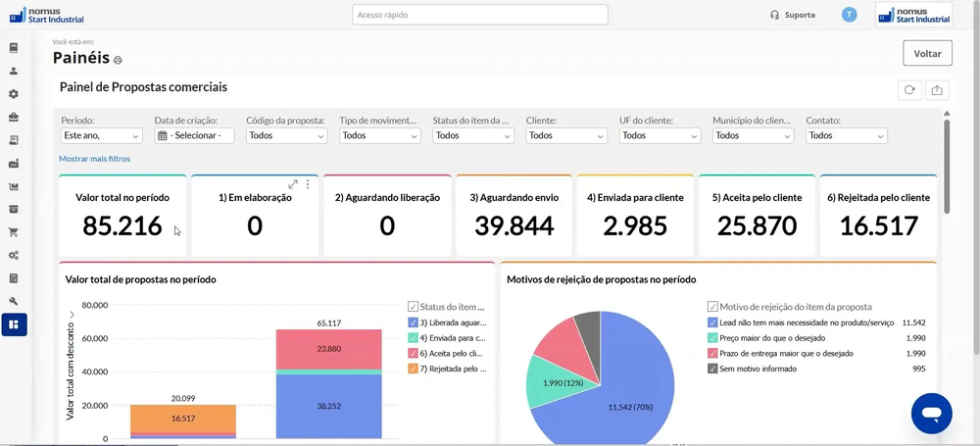Click the 3) Aguardando envio card value 39.844
This screenshot has height=446, width=980.
514,225
